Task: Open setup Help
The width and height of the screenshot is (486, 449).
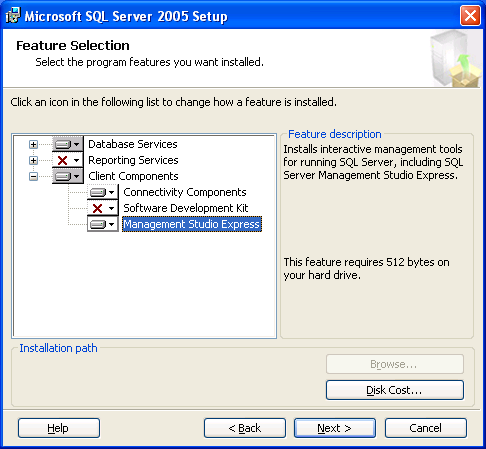Action: click(59, 428)
